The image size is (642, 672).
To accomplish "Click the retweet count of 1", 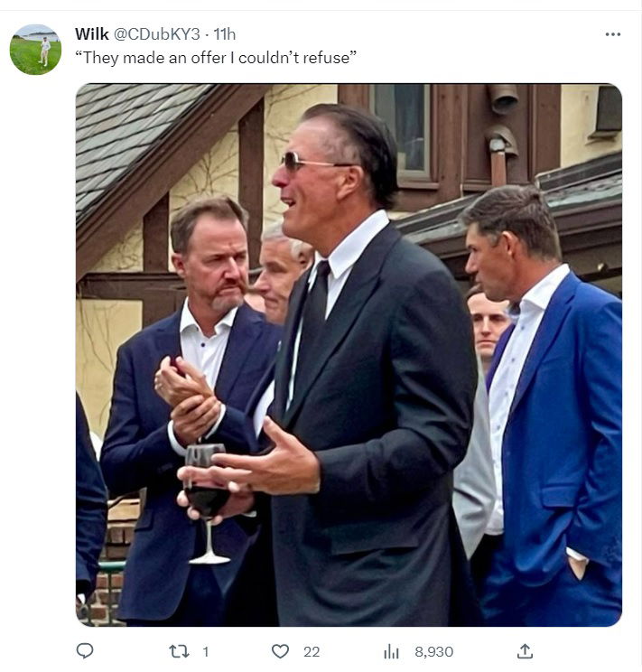I will 205,651.
